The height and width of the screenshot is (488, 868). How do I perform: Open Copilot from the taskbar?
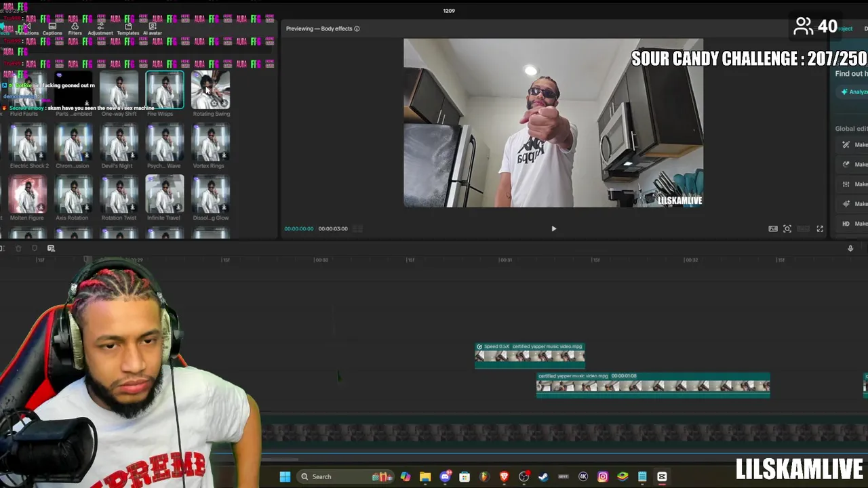406,476
